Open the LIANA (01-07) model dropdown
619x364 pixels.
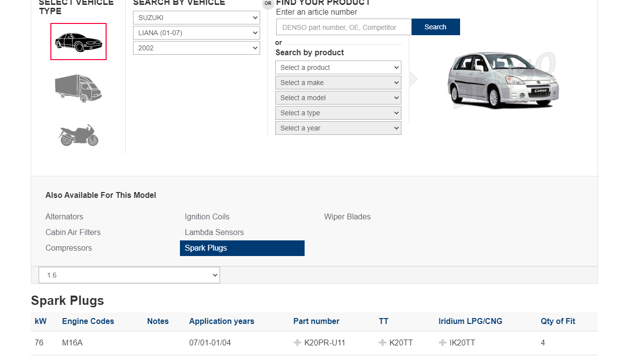(197, 33)
